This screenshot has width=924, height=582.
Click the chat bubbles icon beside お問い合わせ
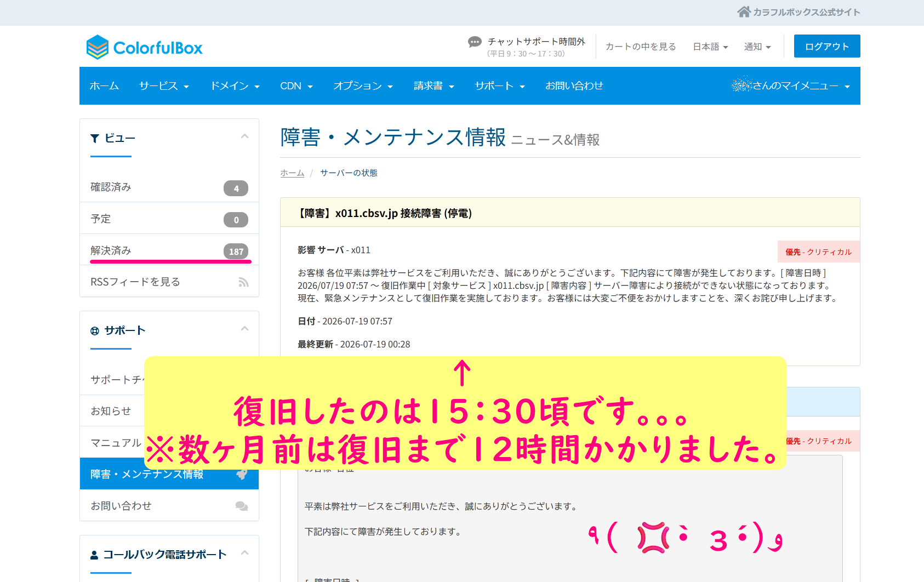[242, 506]
